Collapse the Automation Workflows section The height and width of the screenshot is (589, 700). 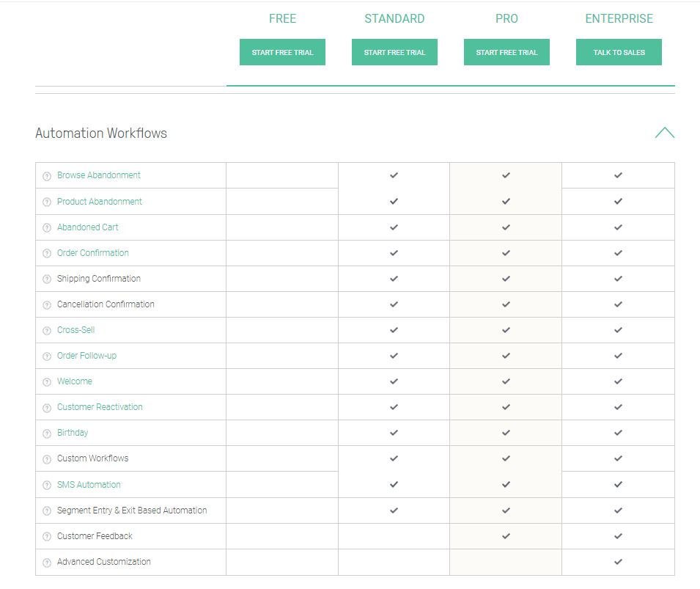coord(664,133)
